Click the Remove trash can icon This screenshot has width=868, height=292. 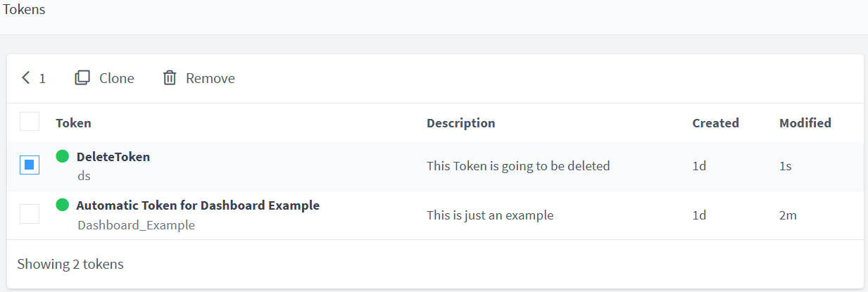[170, 78]
